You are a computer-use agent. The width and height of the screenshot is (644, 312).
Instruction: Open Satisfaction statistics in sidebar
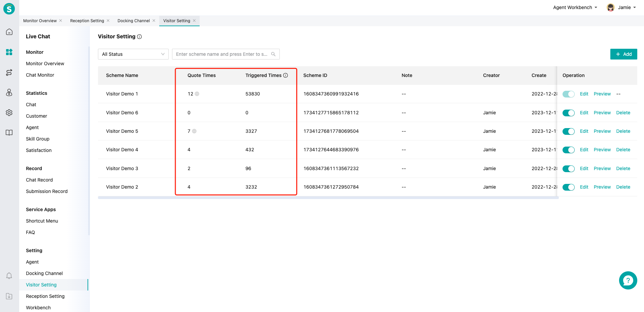(x=39, y=150)
